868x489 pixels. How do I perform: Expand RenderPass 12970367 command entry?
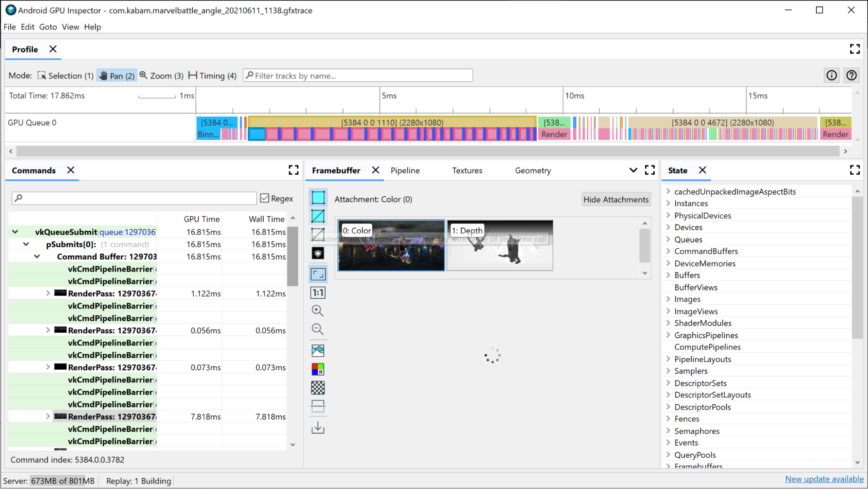click(x=47, y=293)
